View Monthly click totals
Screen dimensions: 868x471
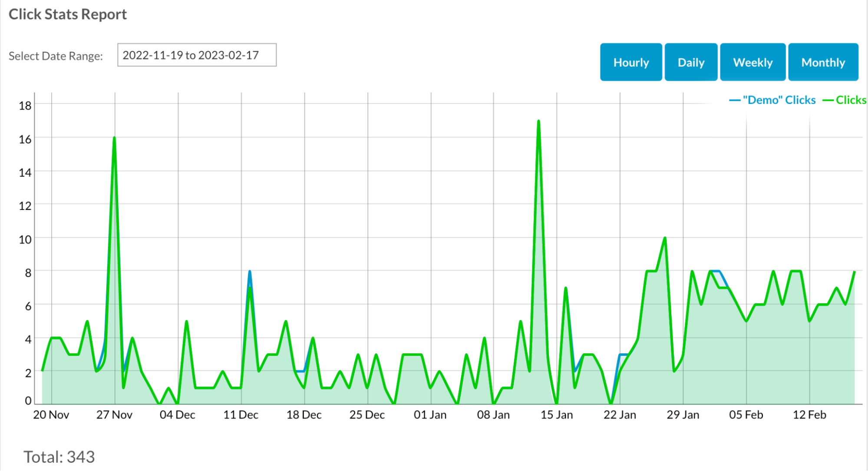click(823, 62)
